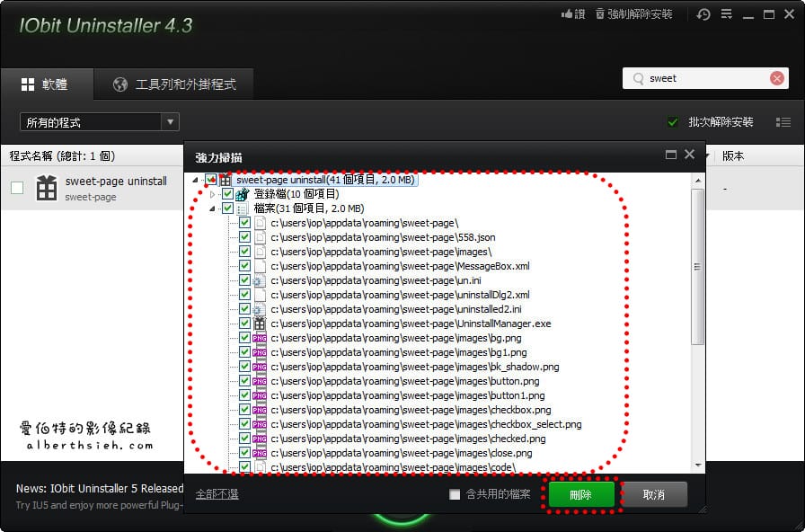
Task: Click the settings file icon for un.ini
Action: 260,280
